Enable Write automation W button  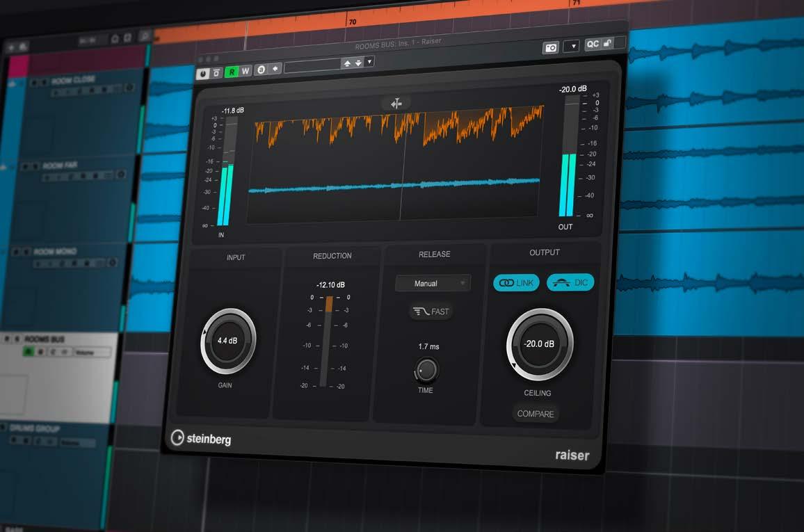pyautogui.click(x=245, y=71)
